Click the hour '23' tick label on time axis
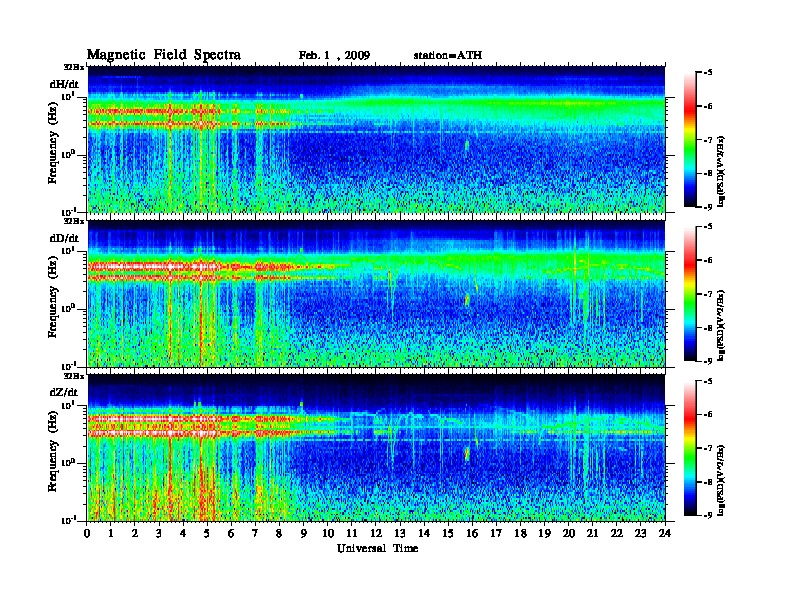792x612 pixels. pos(640,534)
